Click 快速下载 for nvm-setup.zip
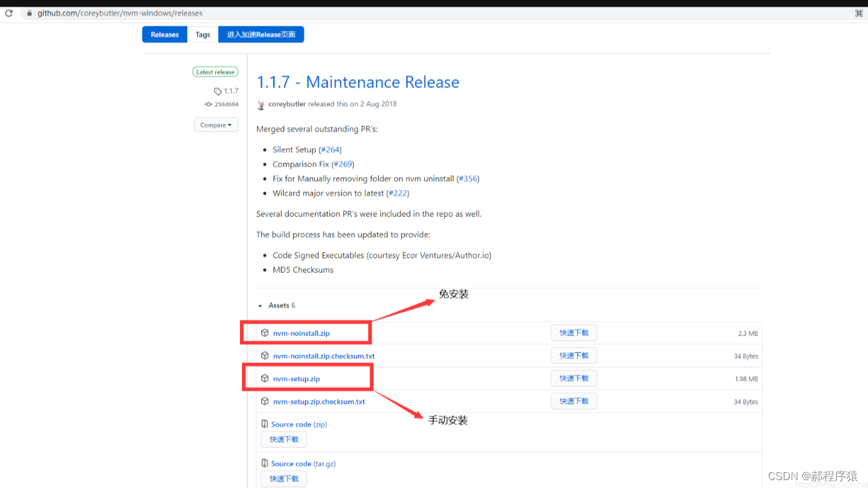Screen dimensions: 868x488 tap(574, 378)
